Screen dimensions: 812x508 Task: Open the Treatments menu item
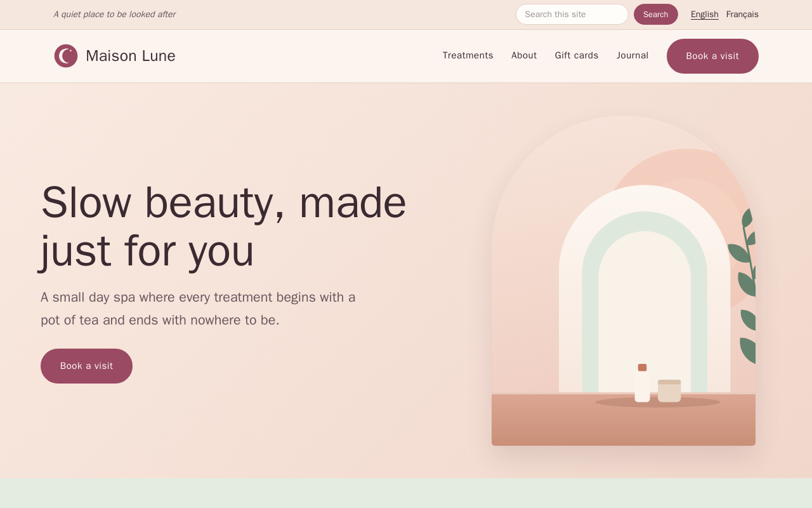[468, 55]
